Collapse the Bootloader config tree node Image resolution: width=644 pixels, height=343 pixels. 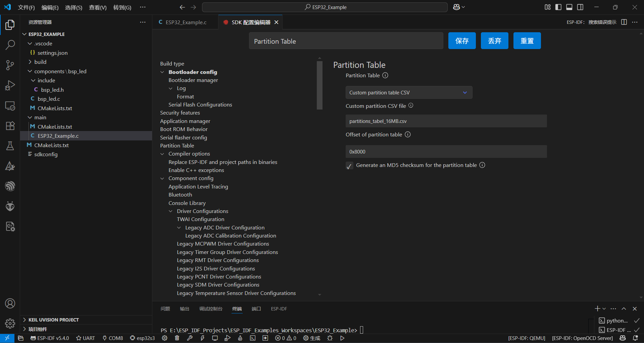pyautogui.click(x=162, y=72)
